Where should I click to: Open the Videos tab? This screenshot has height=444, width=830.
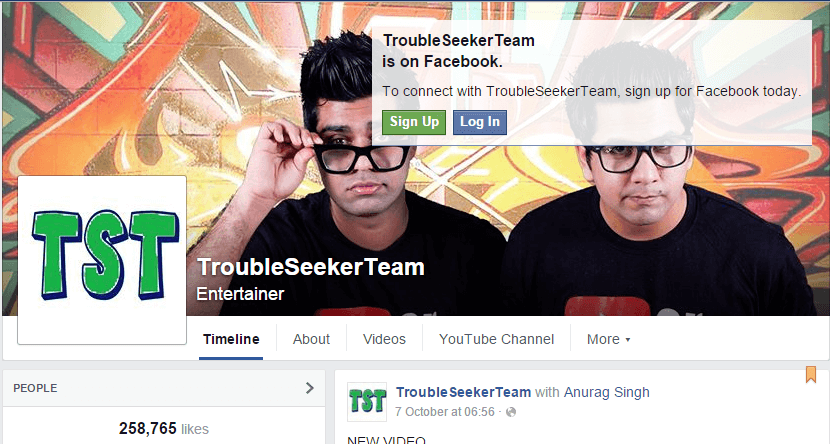click(x=384, y=339)
